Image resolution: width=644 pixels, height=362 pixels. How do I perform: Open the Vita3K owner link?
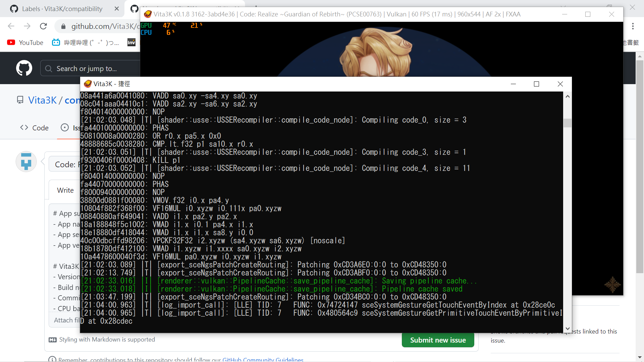pos(42,100)
